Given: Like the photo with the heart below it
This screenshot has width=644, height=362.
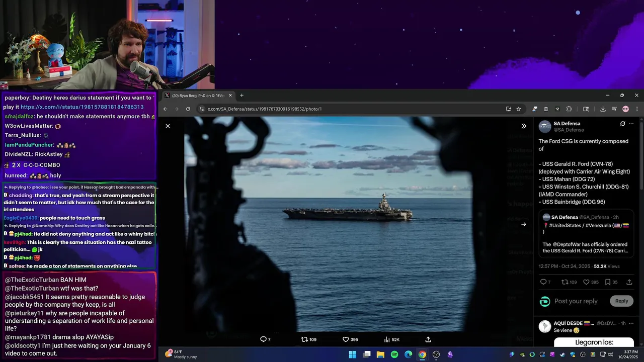Looking at the screenshot, I should pyautogui.click(x=350, y=339).
